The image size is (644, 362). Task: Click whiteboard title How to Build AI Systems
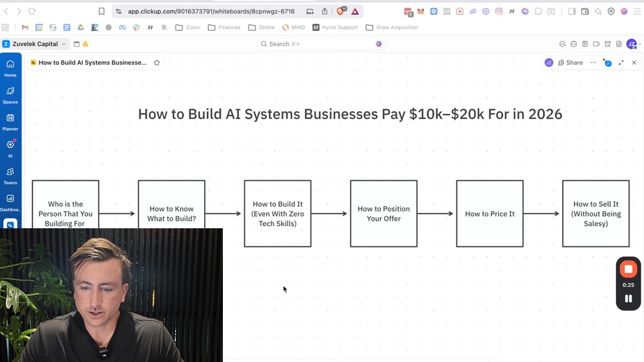pos(93,62)
